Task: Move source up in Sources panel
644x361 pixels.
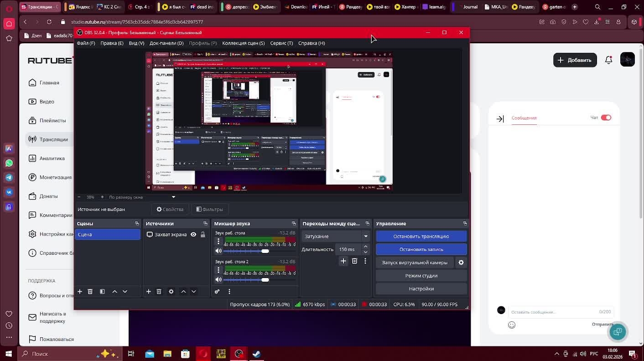Action: tap(183, 292)
